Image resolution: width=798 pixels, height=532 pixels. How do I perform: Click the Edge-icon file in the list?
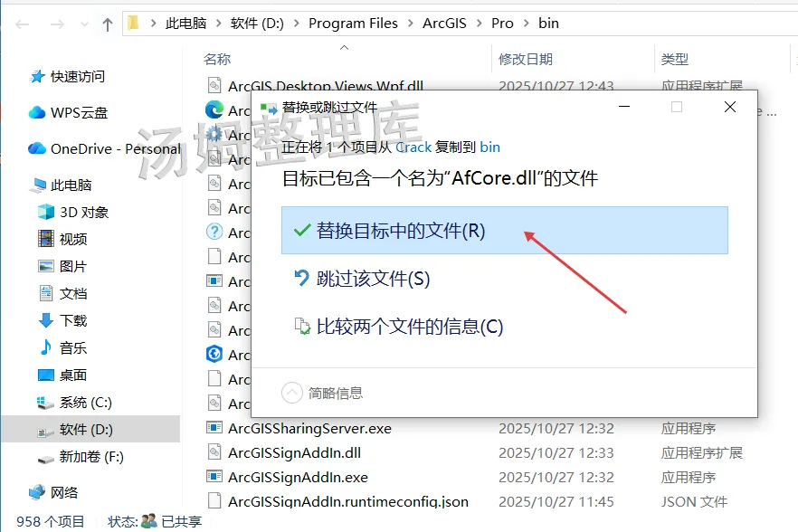coord(214,110)
